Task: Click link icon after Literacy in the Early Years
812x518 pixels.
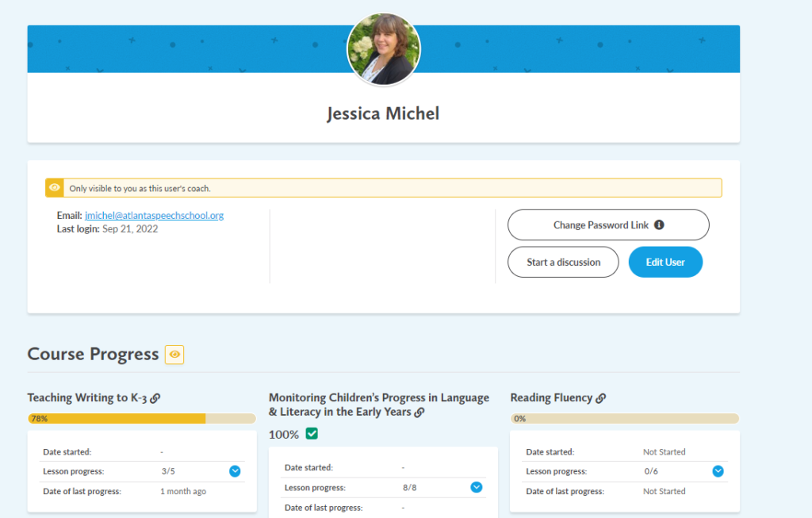Action: 419,412
